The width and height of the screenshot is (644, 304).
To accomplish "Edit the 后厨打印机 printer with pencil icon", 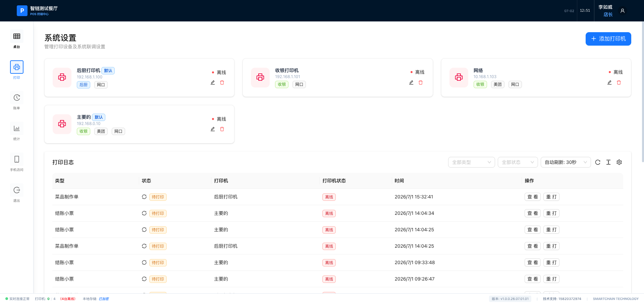I will click(213, 82).
